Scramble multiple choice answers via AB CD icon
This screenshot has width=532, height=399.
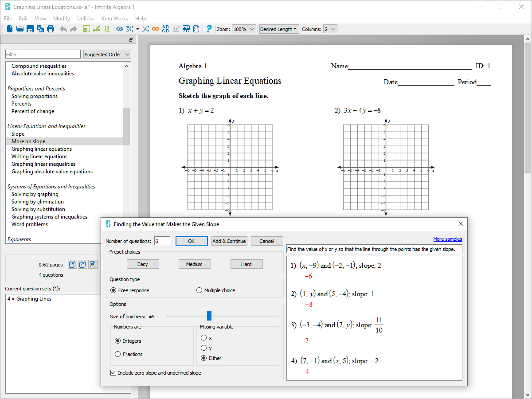coord(165,29)
